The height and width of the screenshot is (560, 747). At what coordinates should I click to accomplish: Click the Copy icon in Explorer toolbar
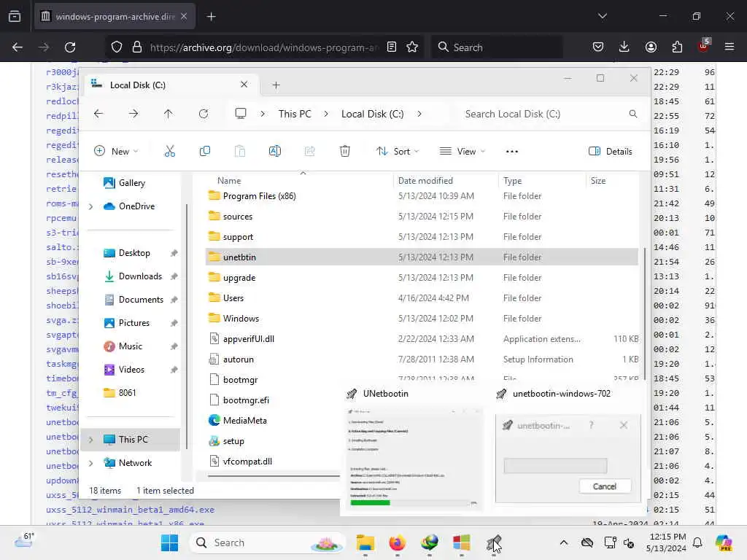point(205,152)
